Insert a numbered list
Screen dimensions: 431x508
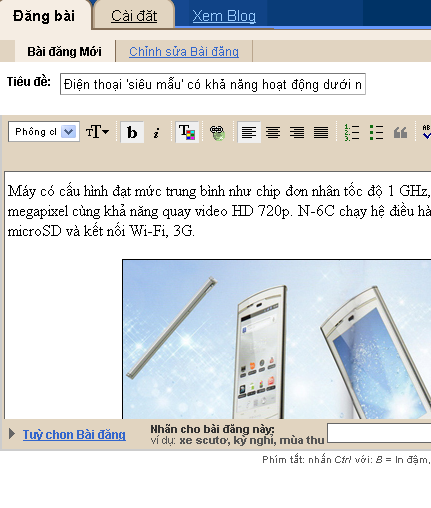tap(352, 132)
